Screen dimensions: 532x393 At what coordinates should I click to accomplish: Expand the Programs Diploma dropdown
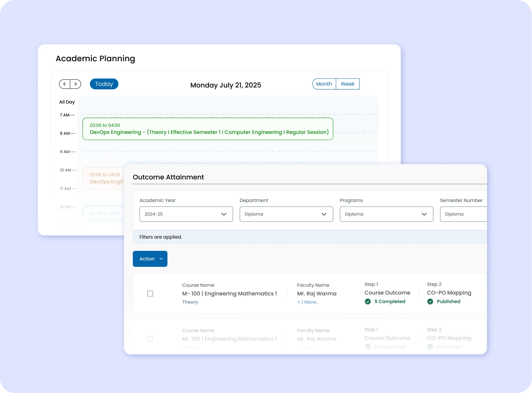[x=386, y=214]
